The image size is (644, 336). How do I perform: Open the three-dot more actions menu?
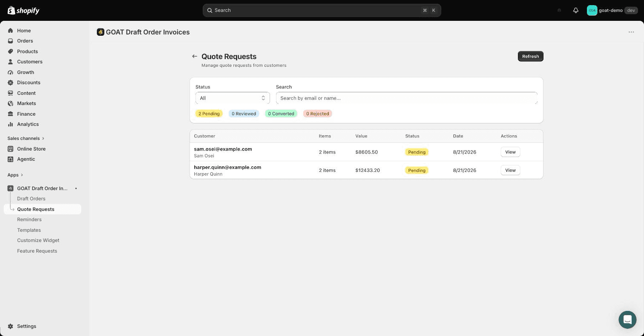click(631, 32)
